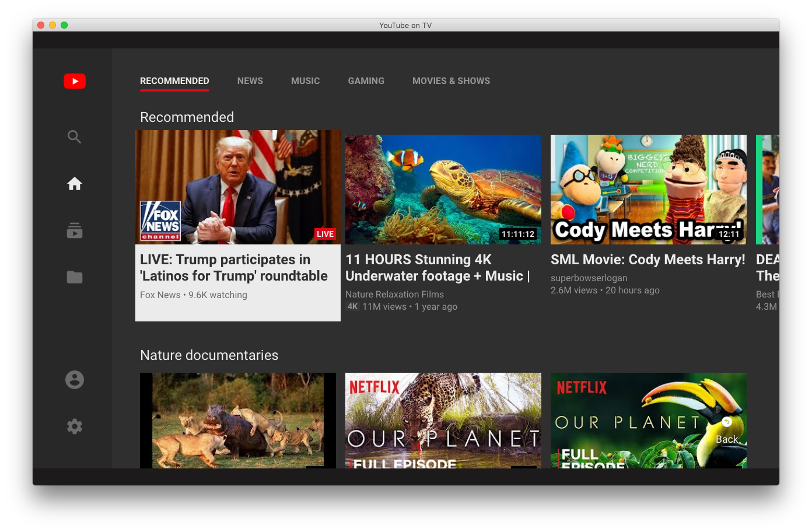
Task: Play the underwater sea turtle thumbnail
Action: (x=443, y=190)
